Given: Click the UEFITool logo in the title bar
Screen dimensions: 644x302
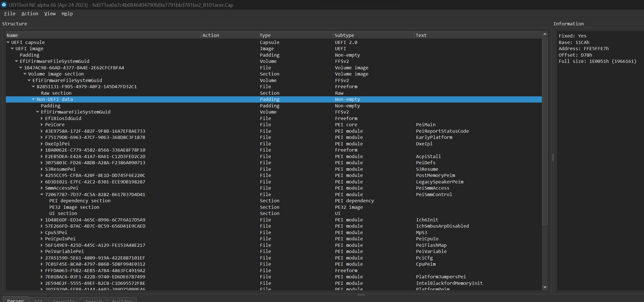Looking at the screenshot, I should pos(4,5).
